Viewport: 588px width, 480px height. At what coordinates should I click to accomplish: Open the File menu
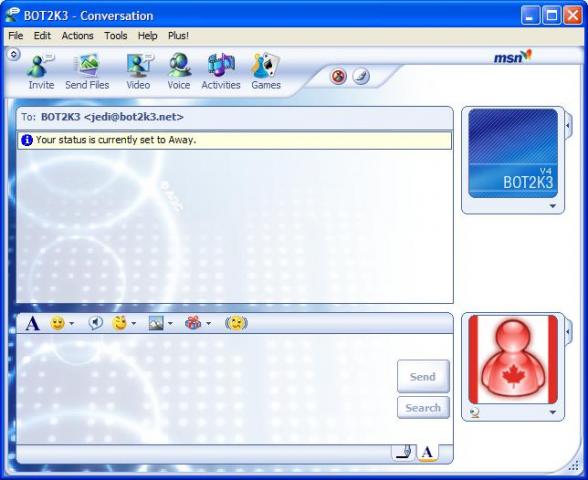pos(16,36)
